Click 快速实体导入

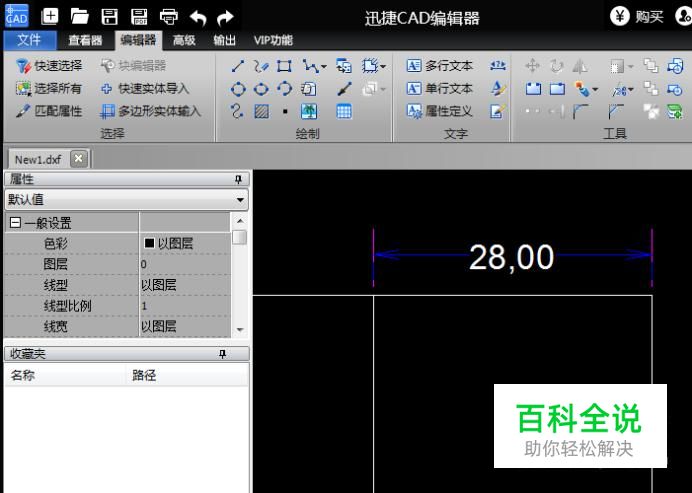pos(145,88)
